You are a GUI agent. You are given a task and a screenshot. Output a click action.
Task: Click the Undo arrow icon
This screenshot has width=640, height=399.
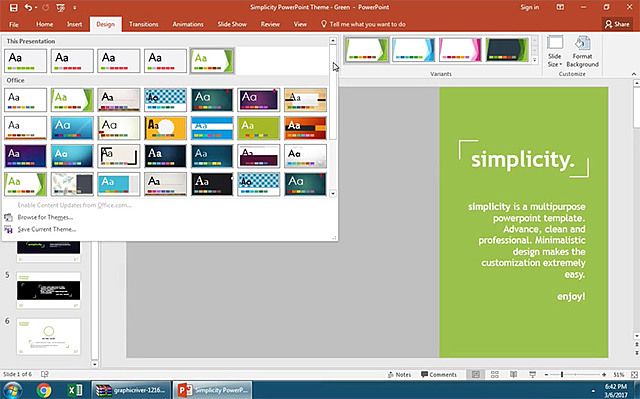28,7
